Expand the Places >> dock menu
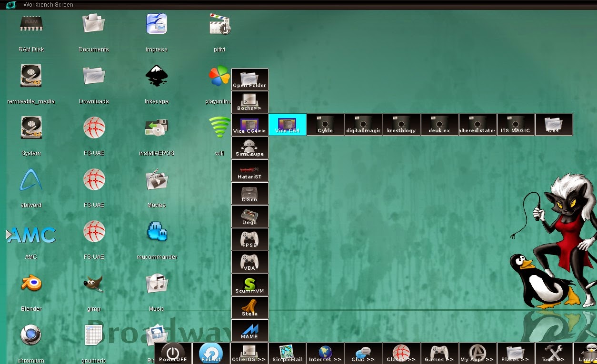 tap(516, 354)
